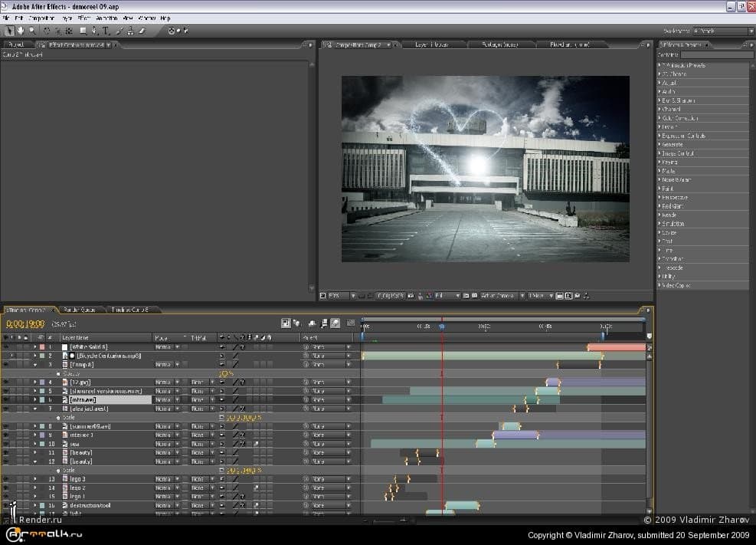This screenshot has height=545, width=756.
Task: Open the Composition menu
Action: [41, 18]
